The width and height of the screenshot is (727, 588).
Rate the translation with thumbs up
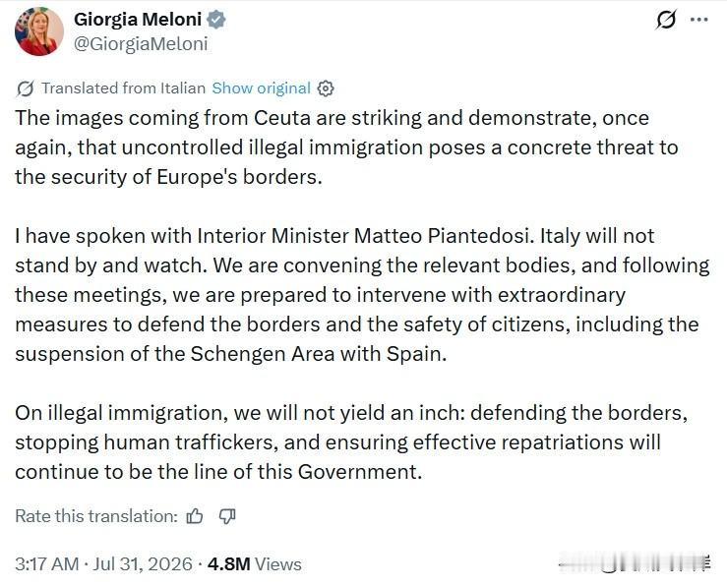(x=194, y=515)
